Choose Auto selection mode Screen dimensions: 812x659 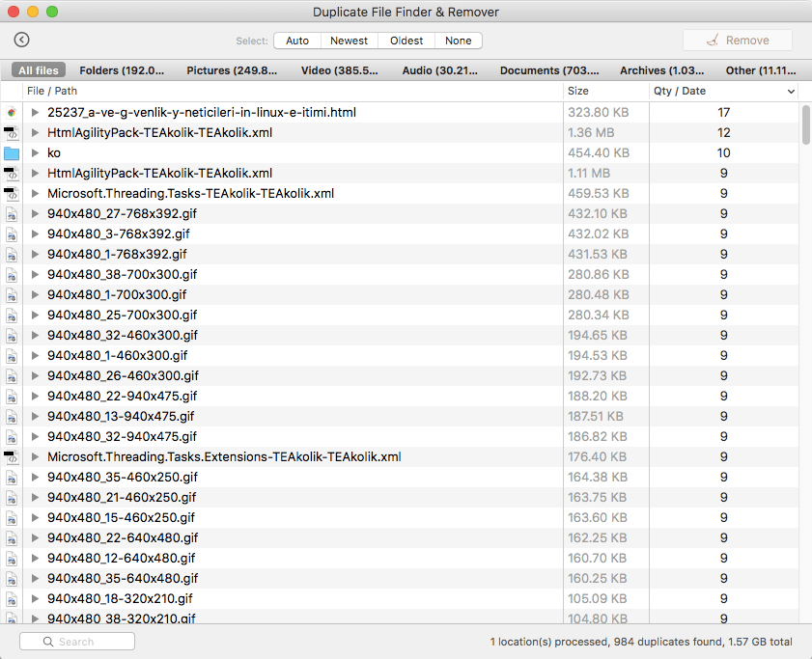[x=297, y=41]
